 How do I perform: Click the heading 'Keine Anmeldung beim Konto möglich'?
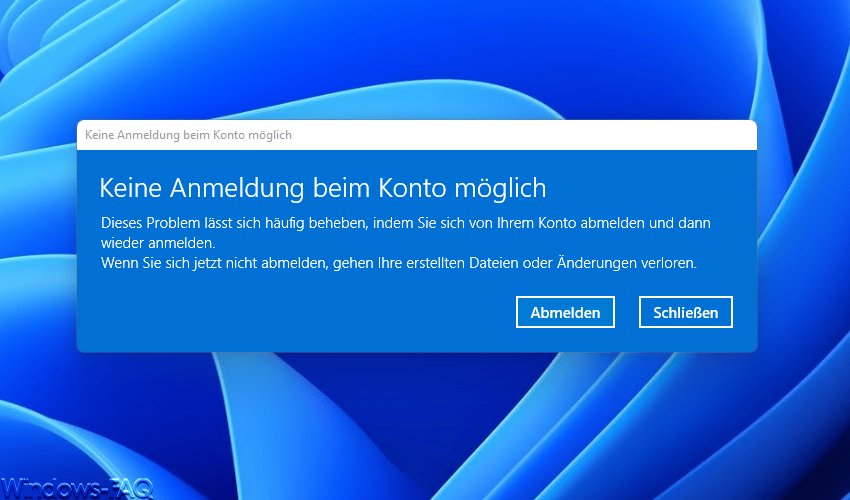click(x=323, y=188)
